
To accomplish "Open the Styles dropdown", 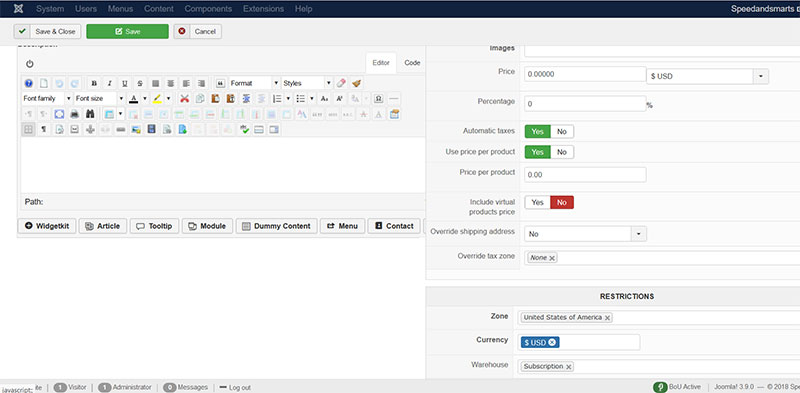I will [307, 83].
